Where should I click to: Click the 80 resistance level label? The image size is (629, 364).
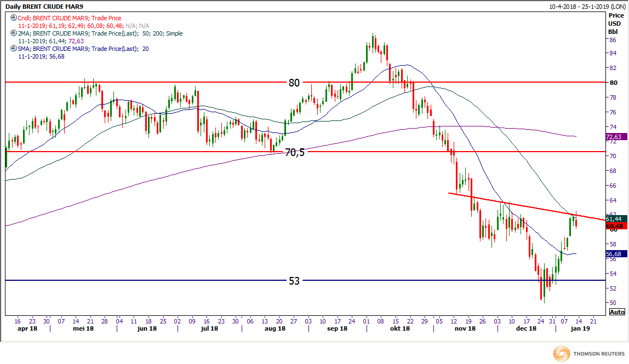(294, 83)
